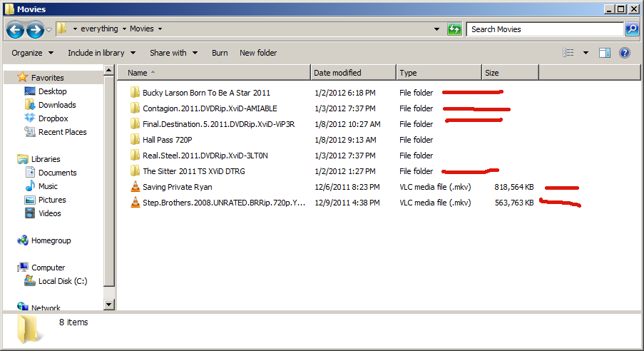Click the Search Movies input field

[x=543, y=29]
